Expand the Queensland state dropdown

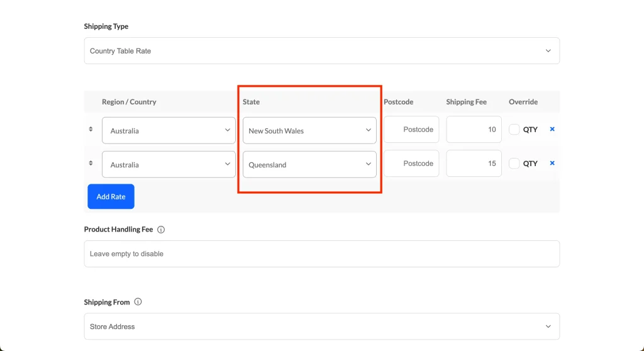[309, 165]
